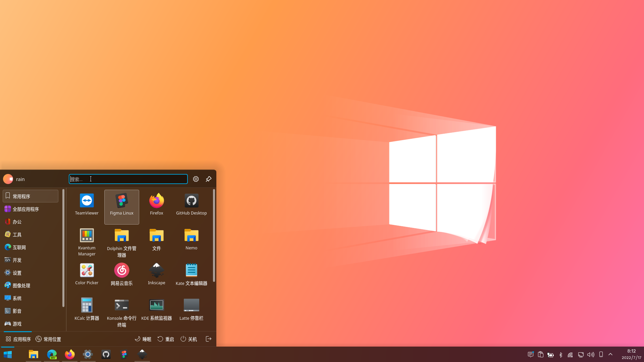The image size is (644, 362).
Task: Open the 办公 category
Action: click(x=31, y=222)
